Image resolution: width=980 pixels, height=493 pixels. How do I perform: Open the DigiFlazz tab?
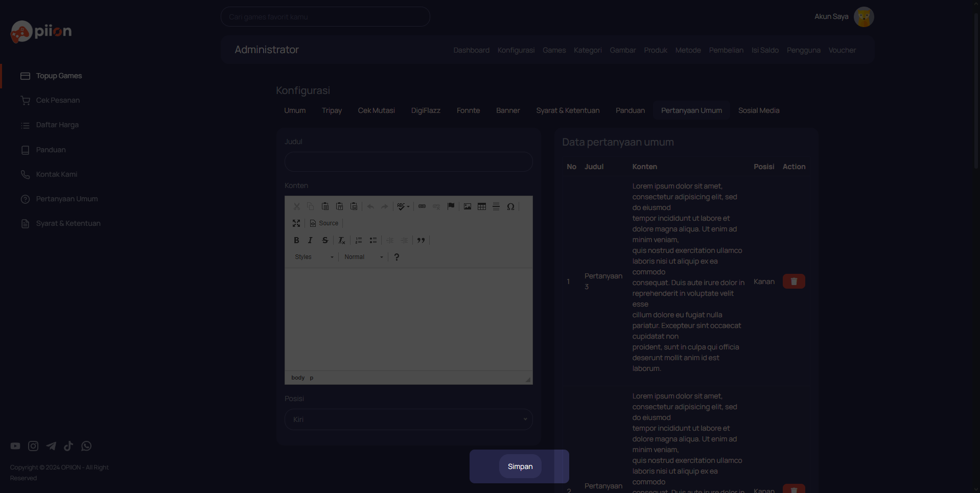tap(426, 110)
